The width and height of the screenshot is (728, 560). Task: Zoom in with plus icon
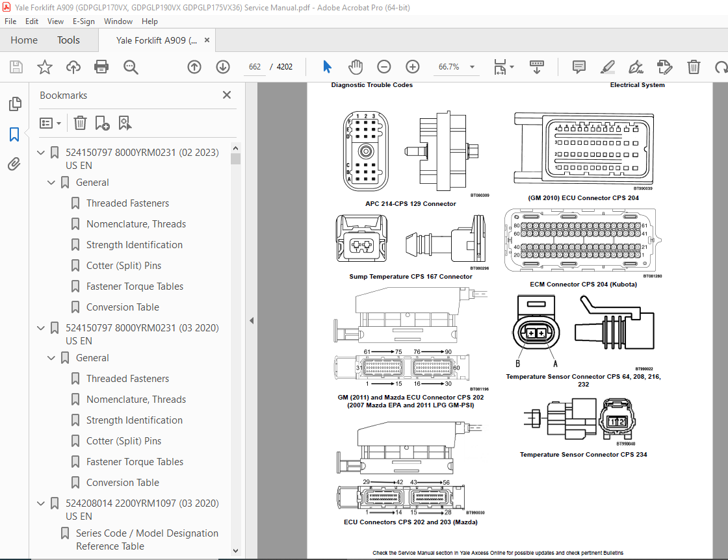click(x=412, y=67)
